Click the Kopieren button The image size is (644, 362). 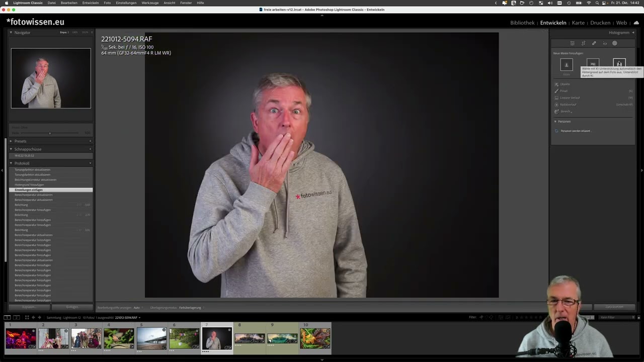pos(29,307)
